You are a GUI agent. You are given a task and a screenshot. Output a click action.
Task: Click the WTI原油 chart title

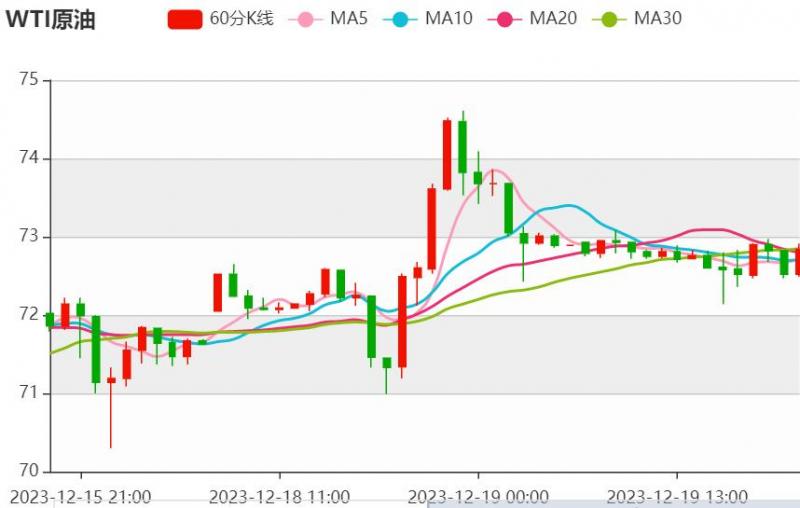pos(50,20)
